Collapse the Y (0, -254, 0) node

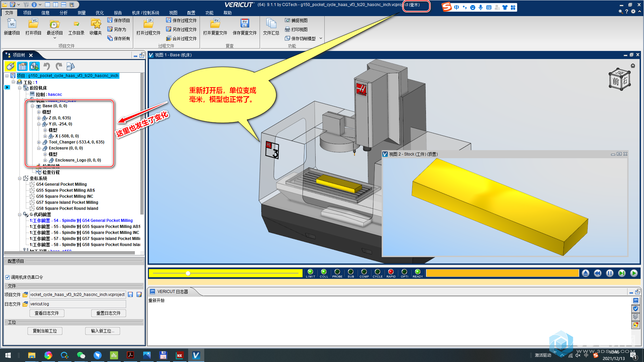39,124
